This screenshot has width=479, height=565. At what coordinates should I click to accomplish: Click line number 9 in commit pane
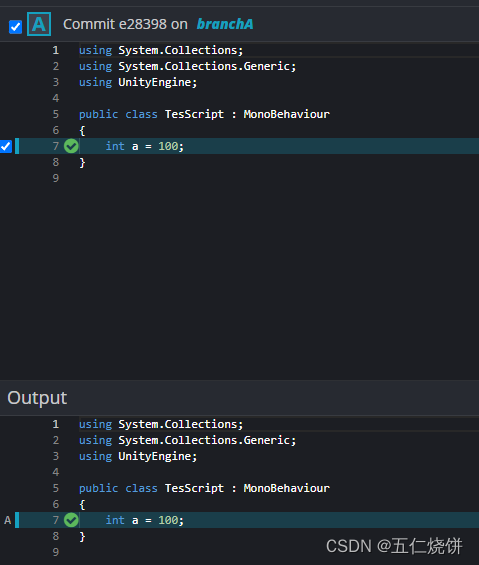[56, 178]
